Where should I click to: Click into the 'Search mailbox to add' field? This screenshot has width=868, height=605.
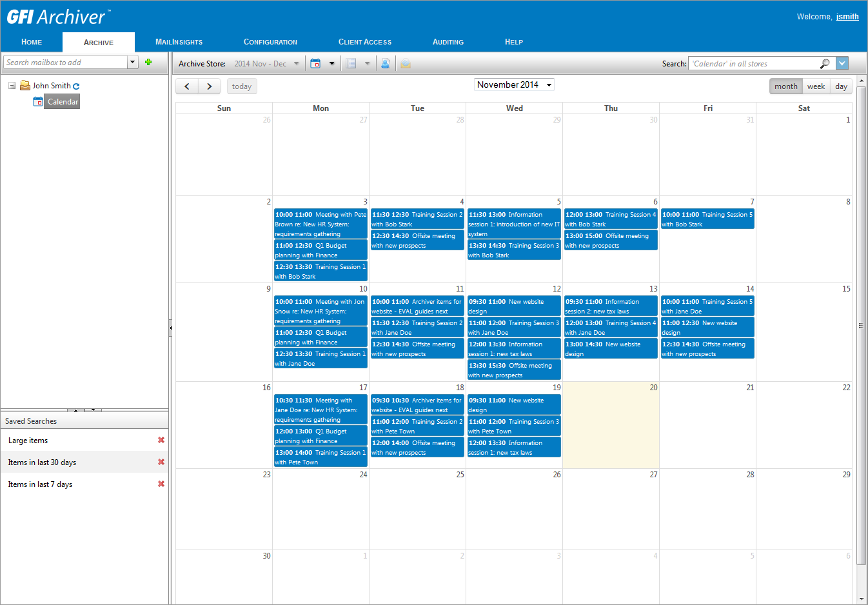coord(65,63)
